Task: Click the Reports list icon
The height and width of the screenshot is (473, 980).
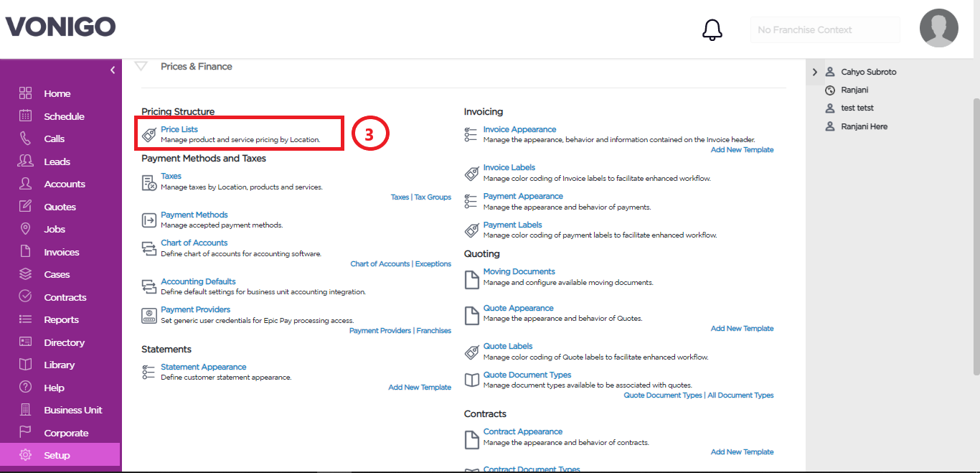Action: coord(26,319)
